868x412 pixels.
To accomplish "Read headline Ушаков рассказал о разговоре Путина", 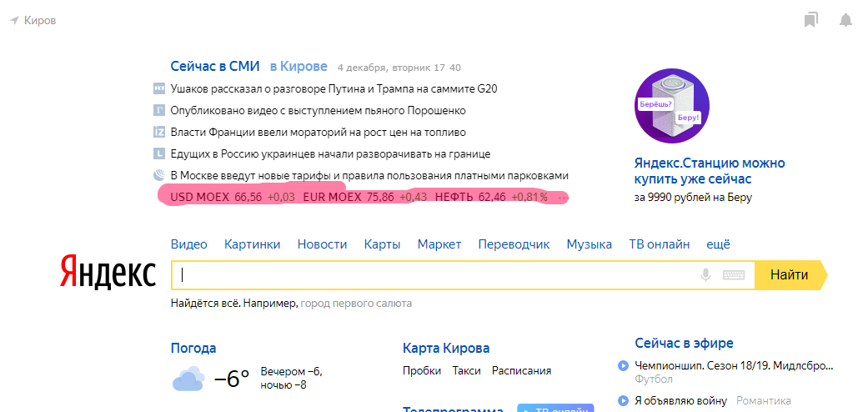I will tap(334, 88).
